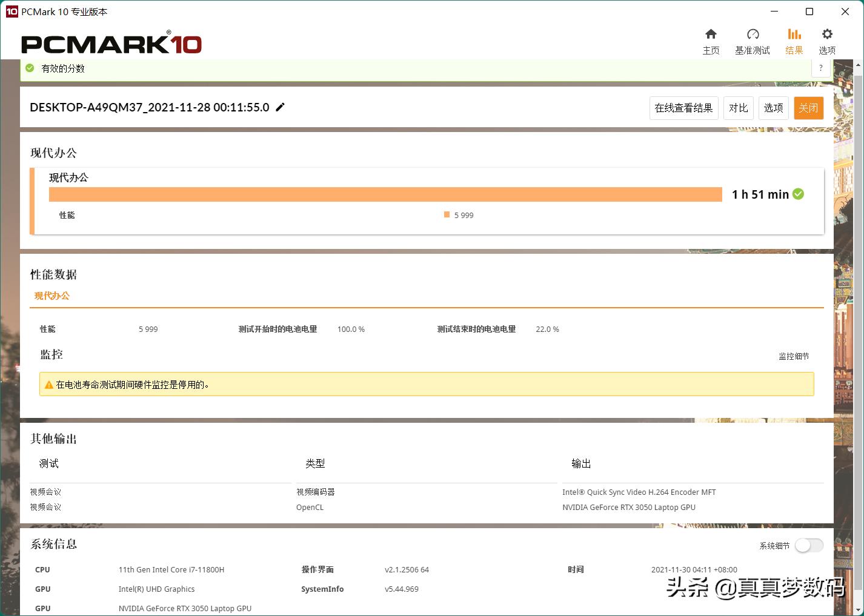Click the ? help button
This screenshot has width=864, height=616.
point(821,68)
